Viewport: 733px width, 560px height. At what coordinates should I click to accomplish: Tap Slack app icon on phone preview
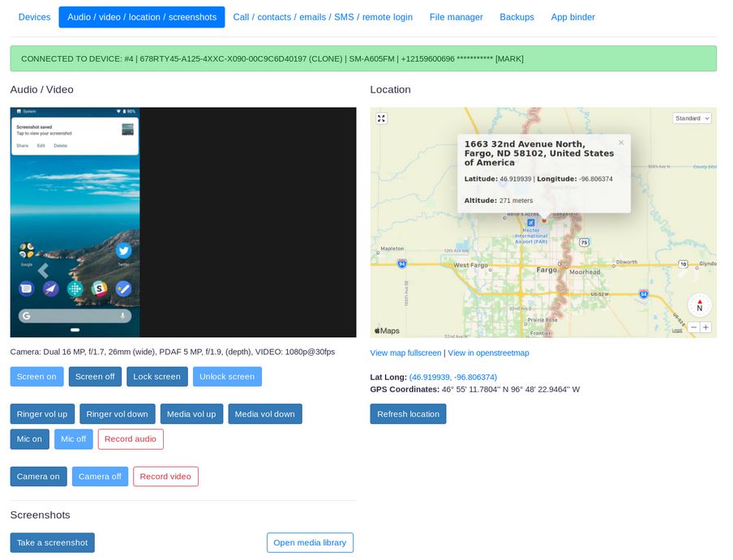[x=99, y=289]
